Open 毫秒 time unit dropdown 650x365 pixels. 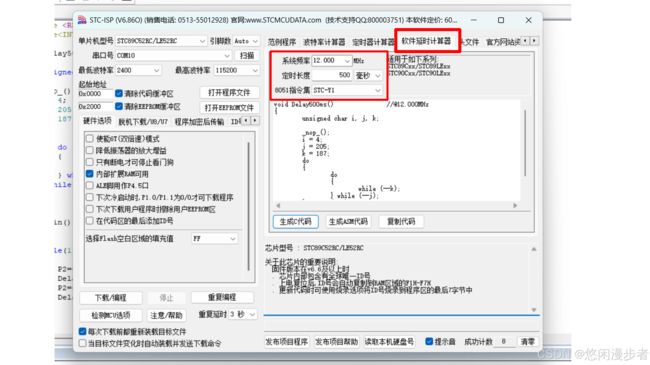[368, 75]
